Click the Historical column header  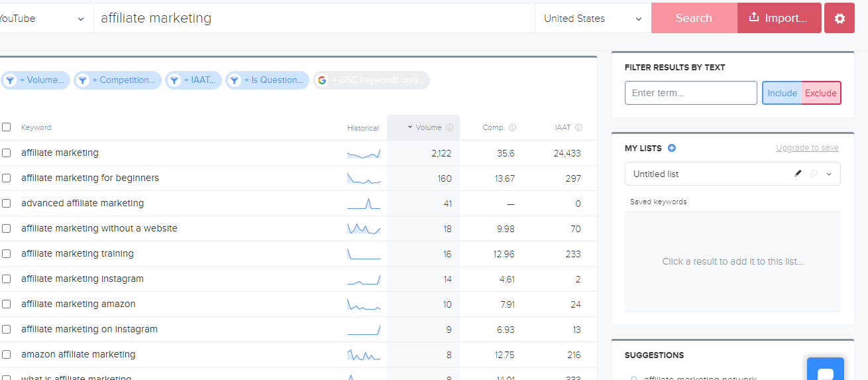[363, 128]
